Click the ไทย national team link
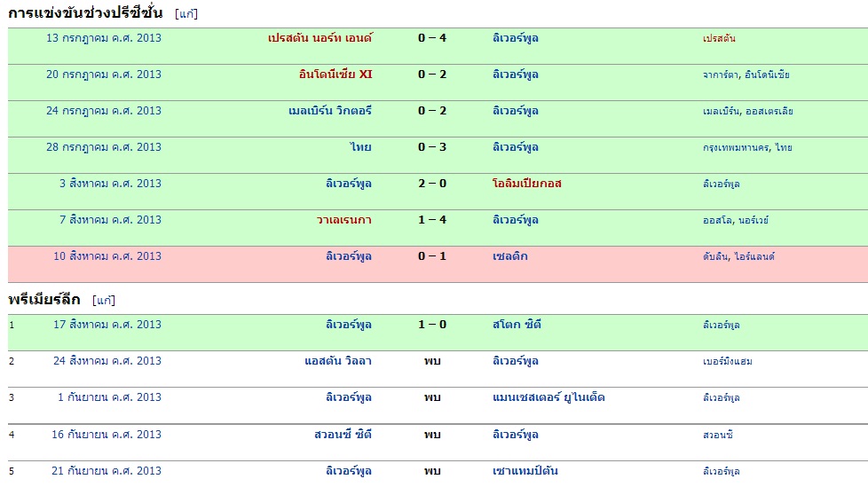This screenshot has width=868, height=487. coord(360,147)
